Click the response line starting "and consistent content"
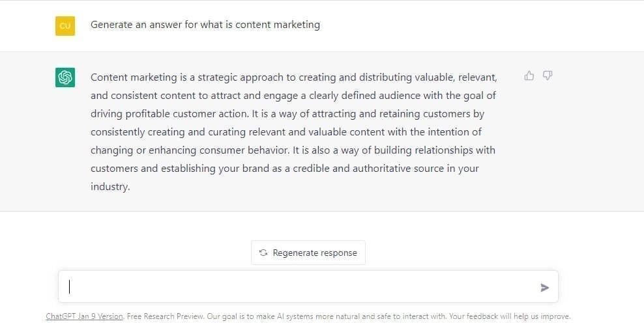 pos(293,95)
